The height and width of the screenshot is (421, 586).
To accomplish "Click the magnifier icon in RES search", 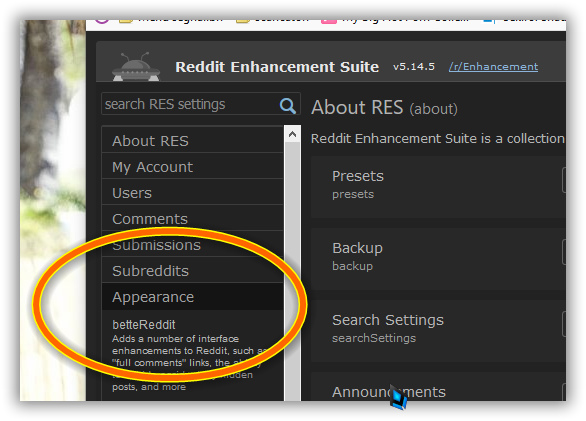I will pos(287,106).
